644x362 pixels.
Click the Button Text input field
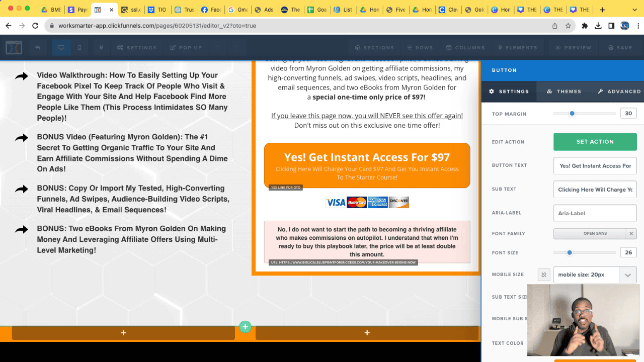click(595, 166)
